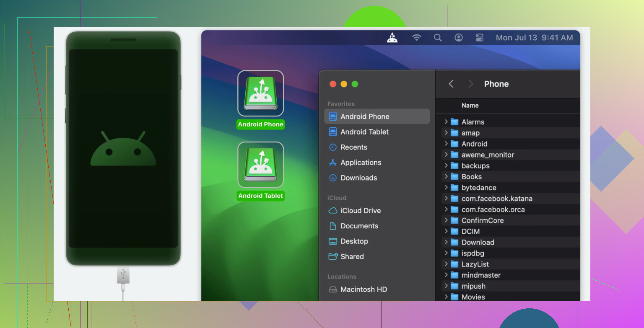This screenshot has height=328, width=644.
Task: Open iCloud Drive in the sidebar
Action: 377,211
